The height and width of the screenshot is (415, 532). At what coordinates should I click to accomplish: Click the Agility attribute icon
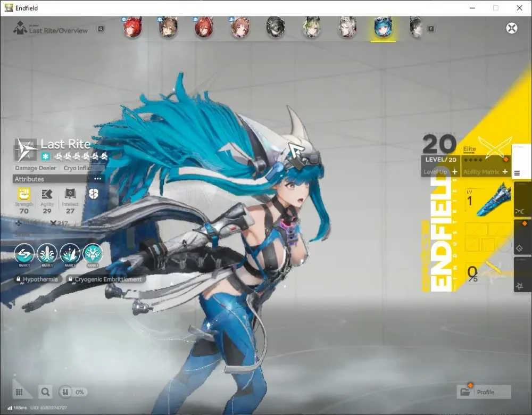tap(47, 194)
